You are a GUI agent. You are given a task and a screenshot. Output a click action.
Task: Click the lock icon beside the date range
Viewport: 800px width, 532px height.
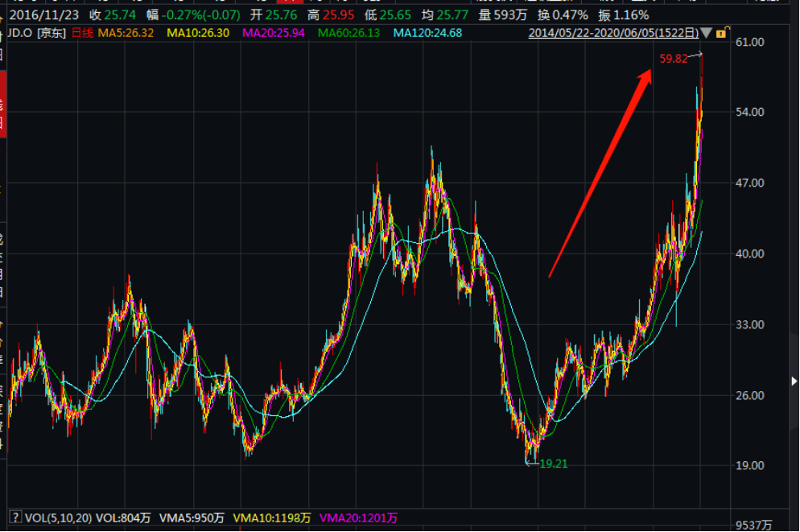click(721, 33)
